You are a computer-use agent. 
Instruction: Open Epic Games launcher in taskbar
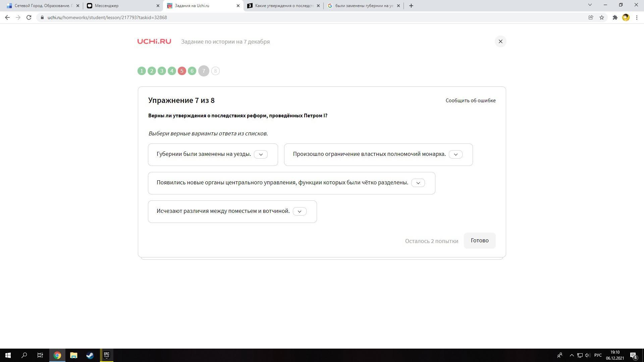106,355
